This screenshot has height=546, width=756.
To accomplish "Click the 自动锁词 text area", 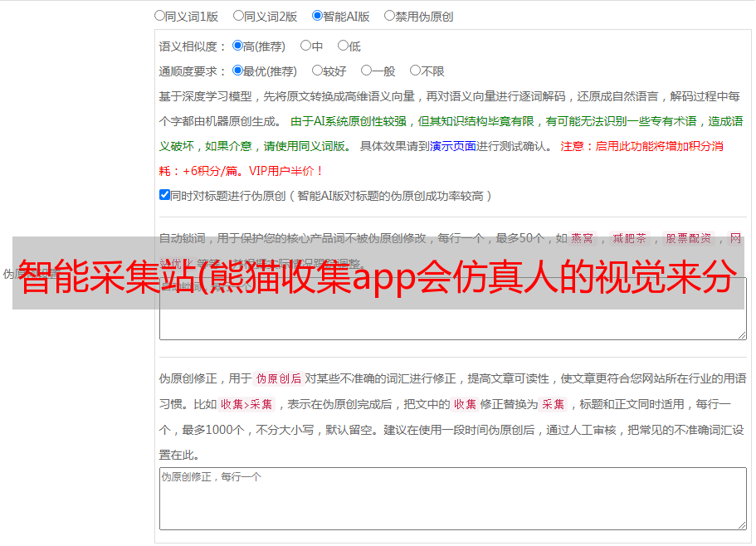I will [x=453, y=309].
